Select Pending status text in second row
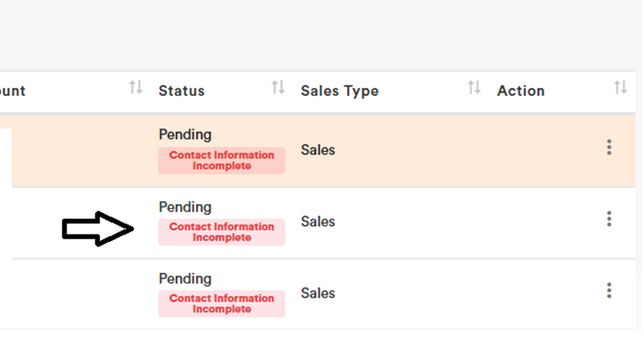This screenshot has height=360, width=644. click(x=186, y=207)
